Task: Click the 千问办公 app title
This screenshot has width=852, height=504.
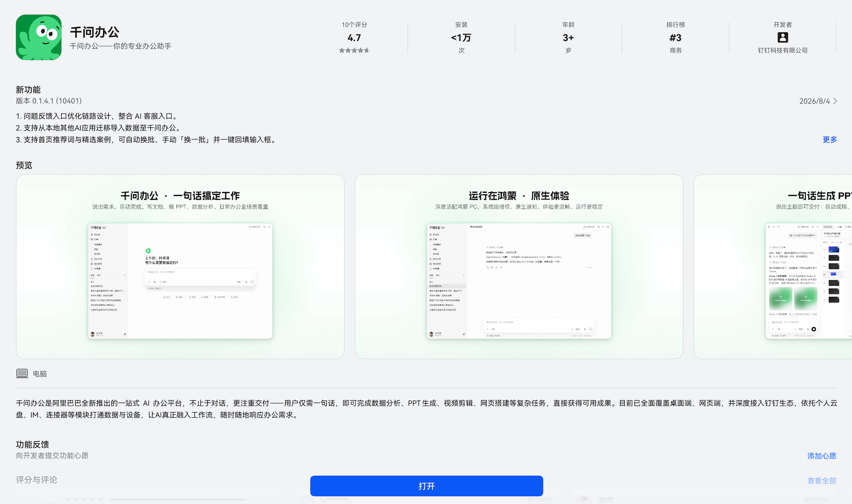Action: click(95, 32)
